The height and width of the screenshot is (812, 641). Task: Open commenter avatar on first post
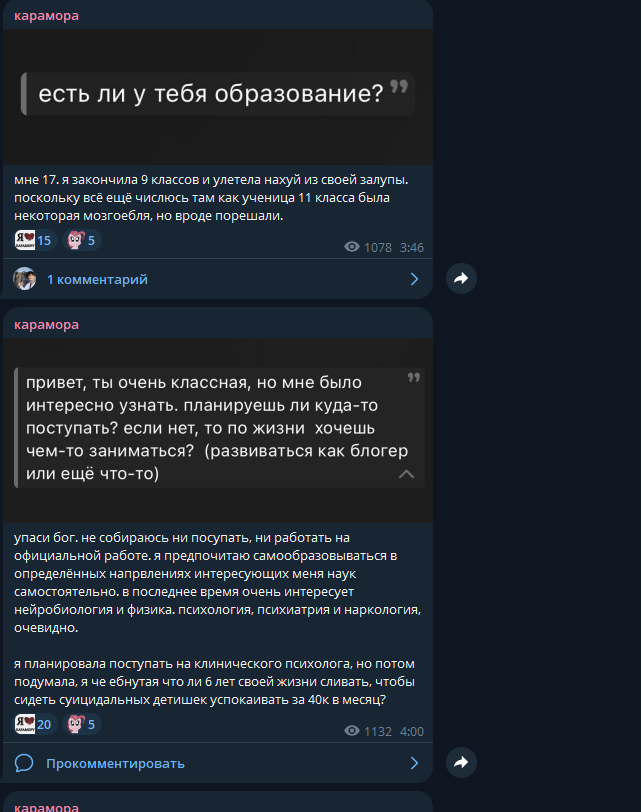24,279
